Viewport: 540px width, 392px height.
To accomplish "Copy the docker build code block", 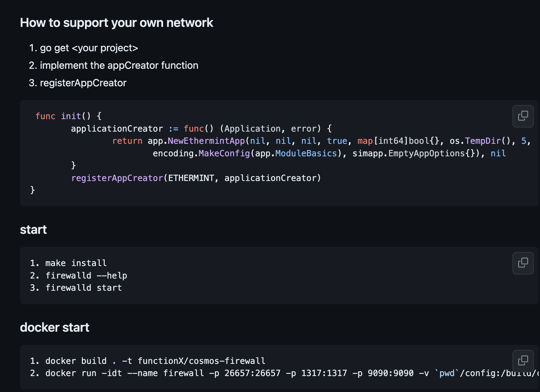I will pos(523,361).
